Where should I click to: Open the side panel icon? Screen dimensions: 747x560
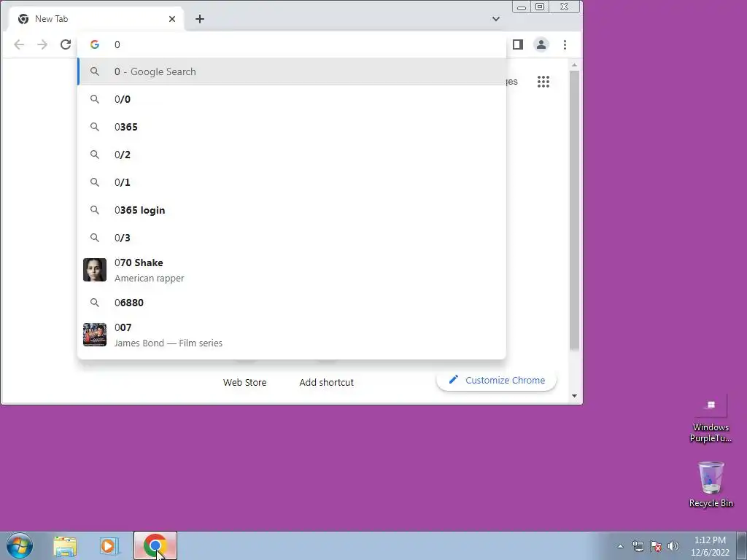pos(518,44)
